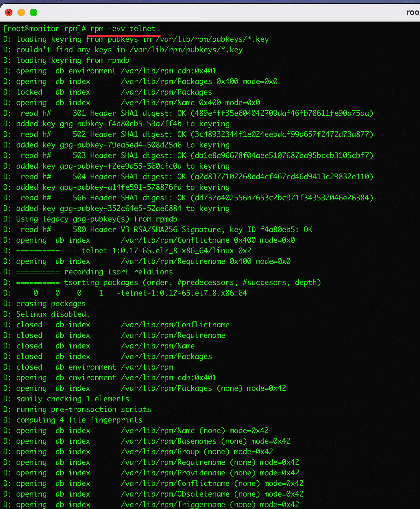The image size is (420, 509).
Task: Click the '/var/lib/rpm/Triggername' path
Action: 173,505
